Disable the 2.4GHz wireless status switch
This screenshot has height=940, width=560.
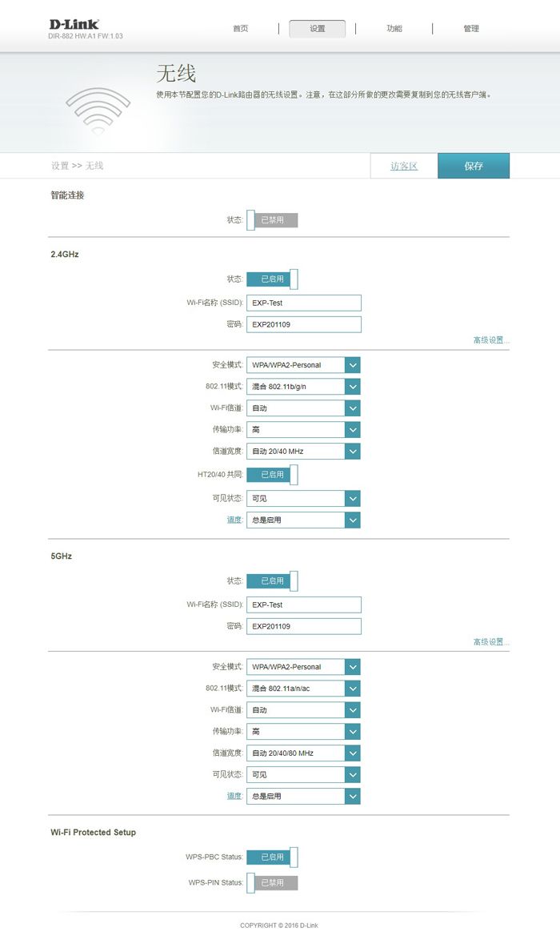[x=272, y=279]
